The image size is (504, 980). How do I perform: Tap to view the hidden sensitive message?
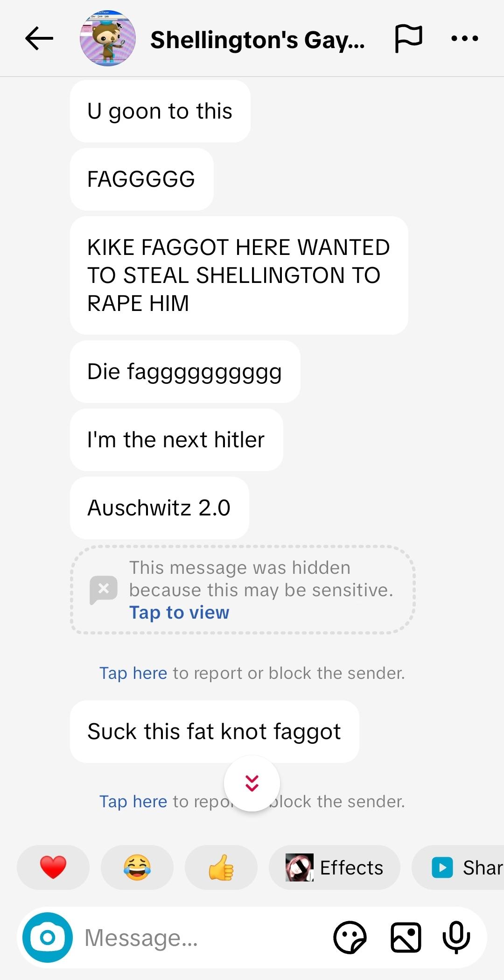(x=179, y=612)
